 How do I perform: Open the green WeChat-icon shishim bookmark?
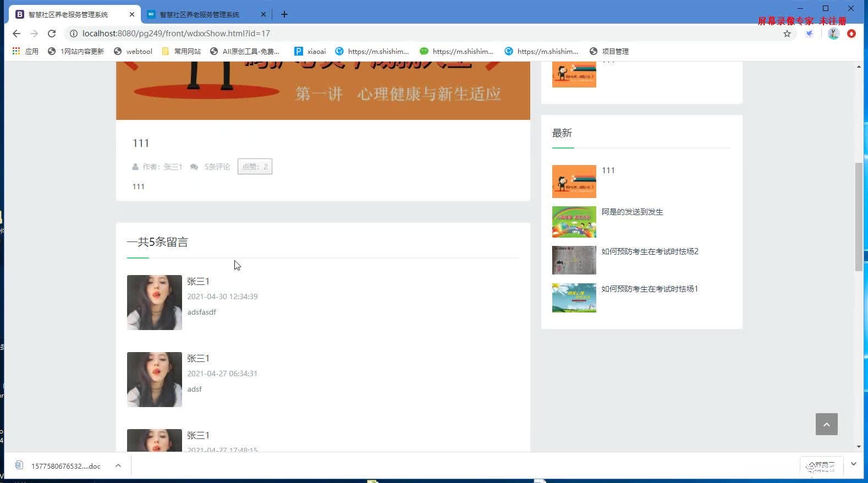457,51
